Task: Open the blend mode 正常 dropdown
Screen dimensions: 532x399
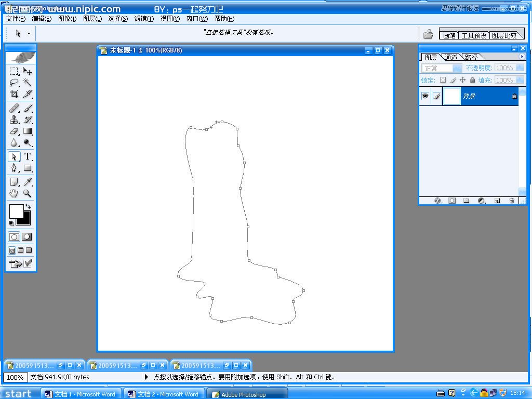Action: [x=457, y=68]
